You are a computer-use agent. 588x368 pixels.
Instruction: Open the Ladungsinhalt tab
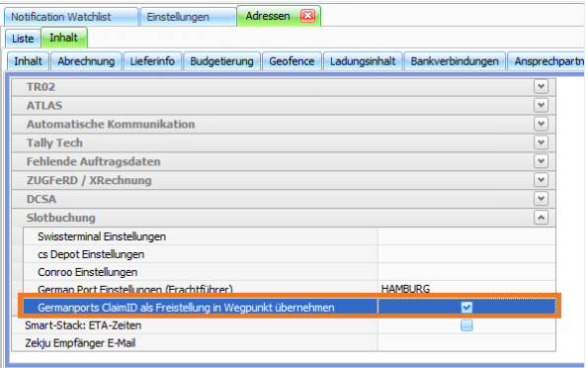[x=363, y=61]
